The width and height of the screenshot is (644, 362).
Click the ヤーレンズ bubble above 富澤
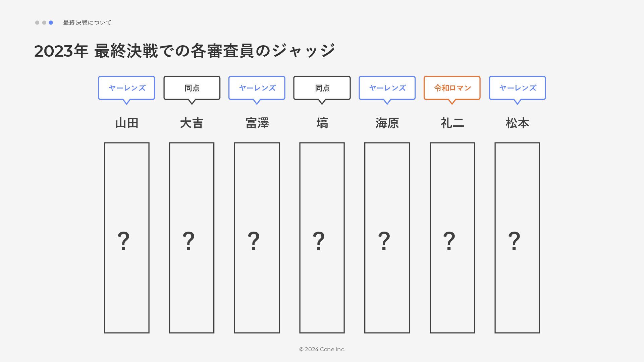click(x=257, y=88)
